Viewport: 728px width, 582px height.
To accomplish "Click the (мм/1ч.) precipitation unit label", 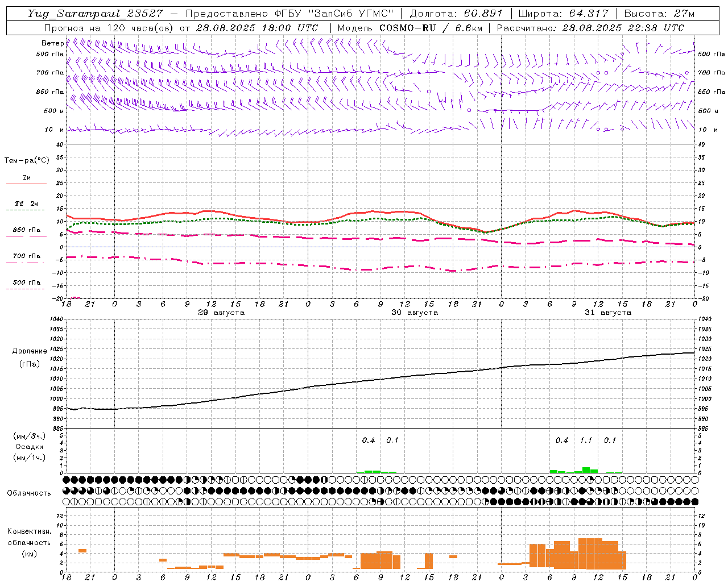I will point(29,457).
